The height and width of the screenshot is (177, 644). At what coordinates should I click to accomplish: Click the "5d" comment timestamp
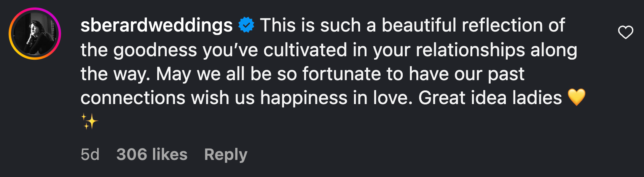pyautogui.click(x=90, y=155)
